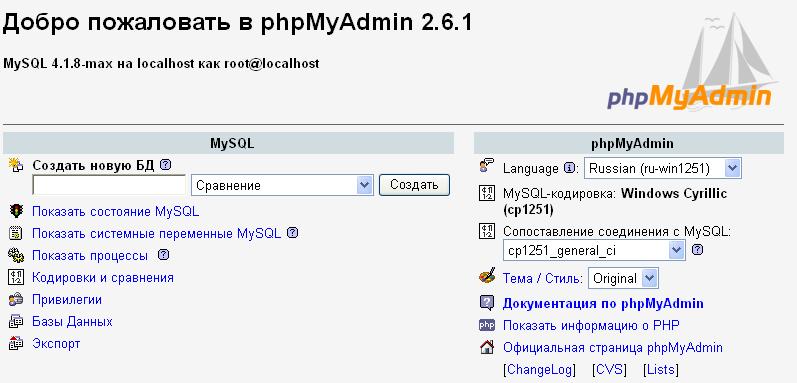Open Показать информацию о PHP link
Image resolution: width=797 pixels, height=383 pixels.
point(591,325)
